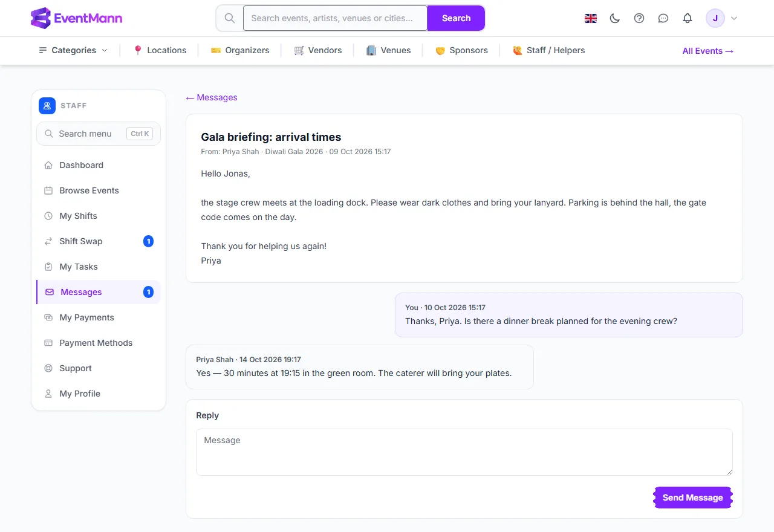Open help via the question mark icon
This screenshot has height=532, width=774.
click(639, 18)
